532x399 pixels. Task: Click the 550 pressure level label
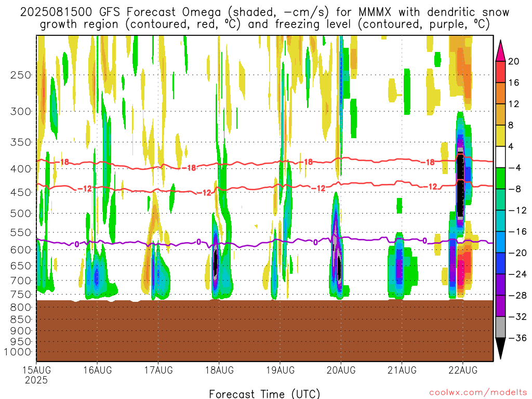[x=21, y=232]
